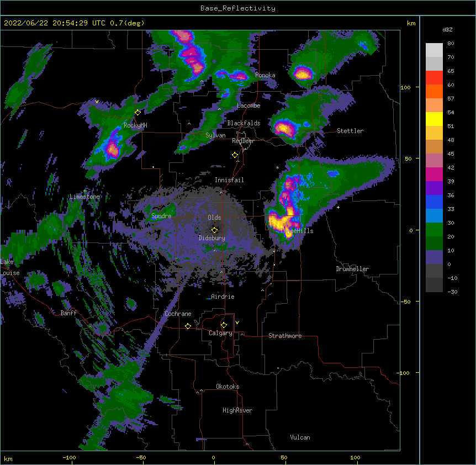Click the yellow diamond marker south of RedDeer
This screenshot has width=476, height=465.
tap(235, 155)
